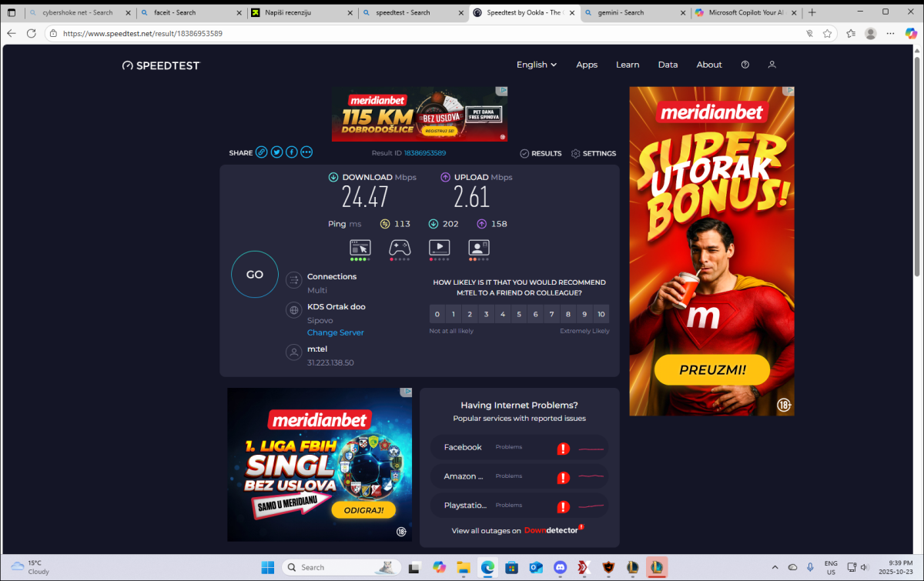Open more share options ellipsis icon
Screen dimensions: 924x581
(306, 152)
